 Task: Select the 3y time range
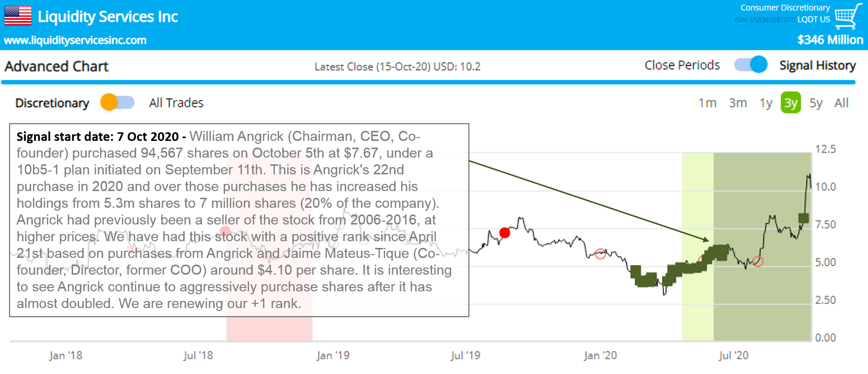(790, 103)
